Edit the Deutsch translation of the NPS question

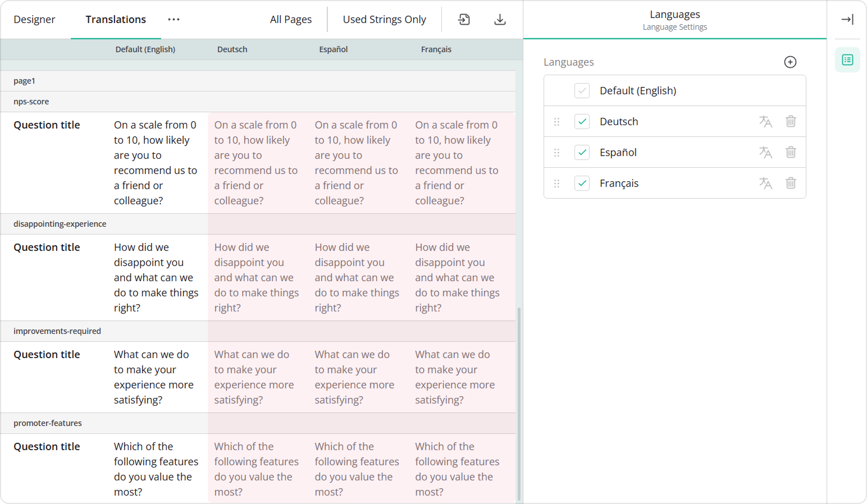[x=257, y=162]
